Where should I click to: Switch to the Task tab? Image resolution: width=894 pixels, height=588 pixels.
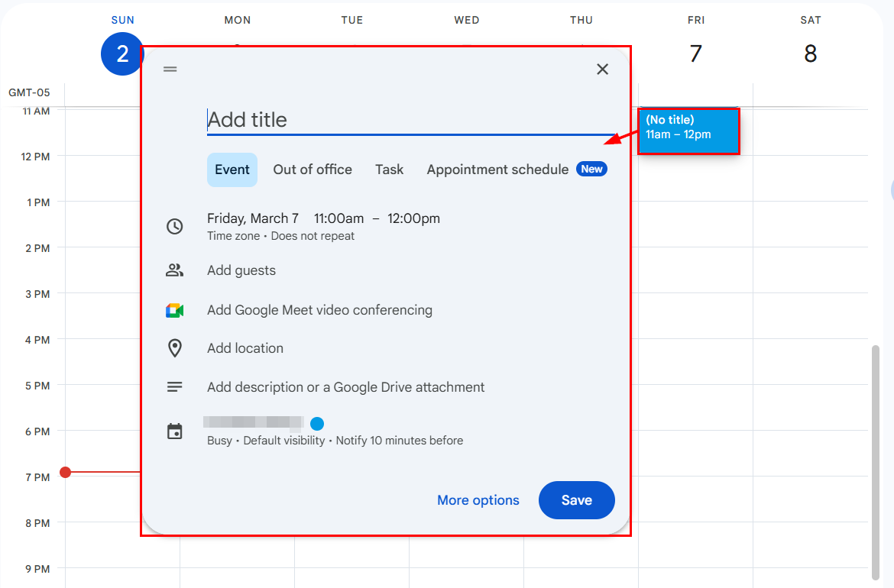coord(390,170)
